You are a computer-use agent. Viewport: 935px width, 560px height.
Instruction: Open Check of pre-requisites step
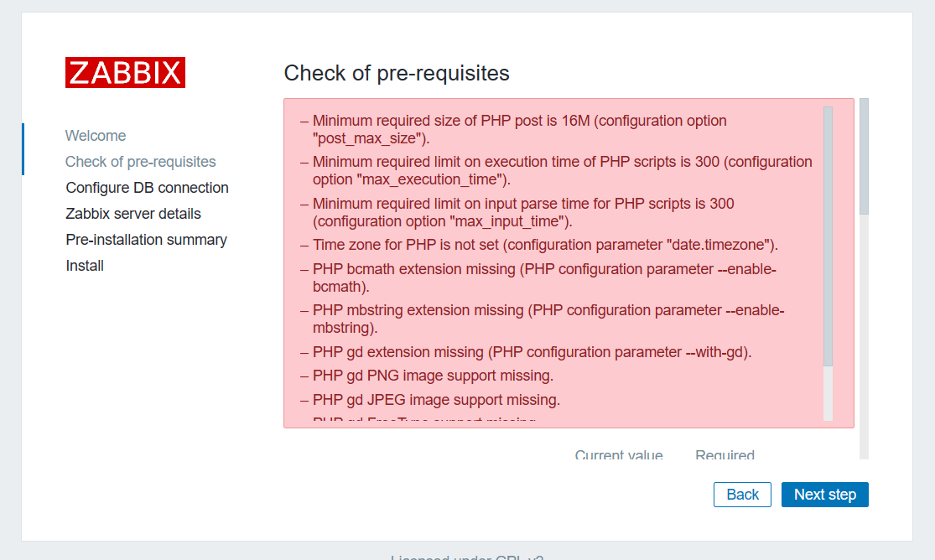[x=141, y=162]
